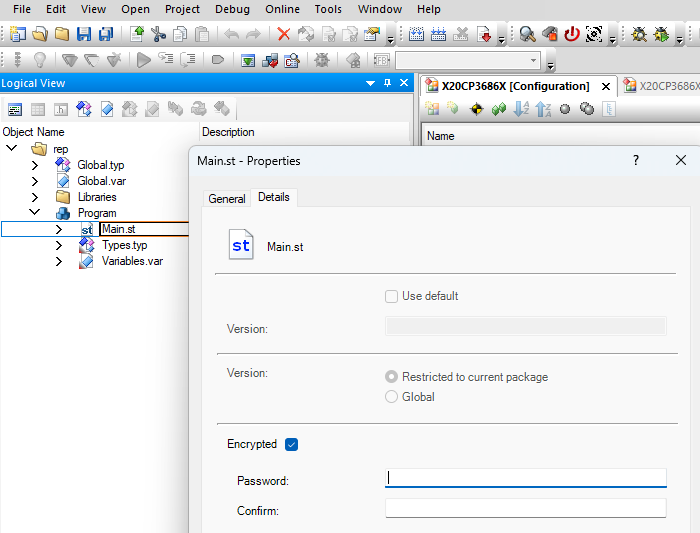The image size is (700, 533).
Task: Click the blue cubes with red arrow icon
Action: (x=270, y=60)
